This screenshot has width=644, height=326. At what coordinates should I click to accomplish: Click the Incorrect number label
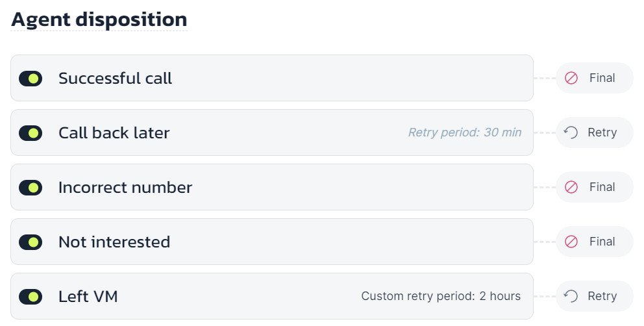tap(125, 188)
